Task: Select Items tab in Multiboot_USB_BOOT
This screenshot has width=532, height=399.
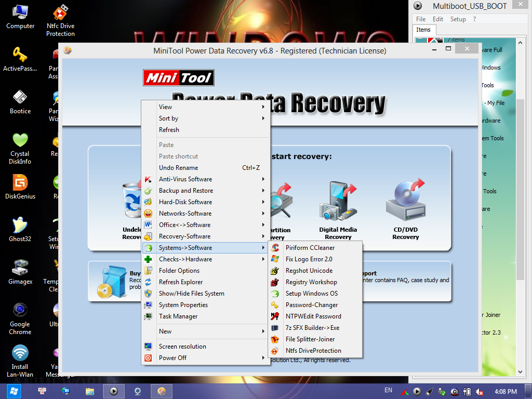Action: click(x=423, y=30)
